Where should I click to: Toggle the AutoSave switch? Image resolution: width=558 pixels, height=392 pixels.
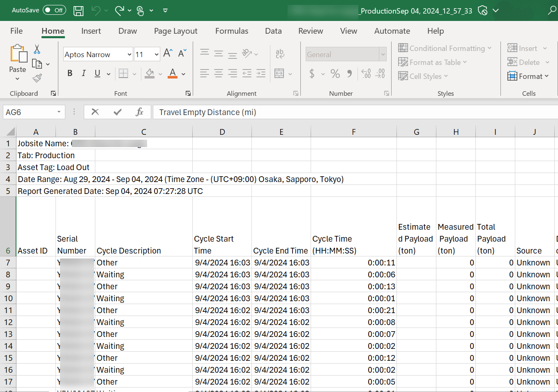(54, 10)
